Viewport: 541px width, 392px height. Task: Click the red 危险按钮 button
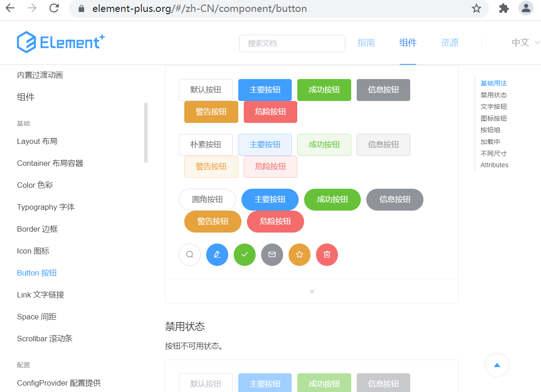pyautogui.click(x=270, y=112)
